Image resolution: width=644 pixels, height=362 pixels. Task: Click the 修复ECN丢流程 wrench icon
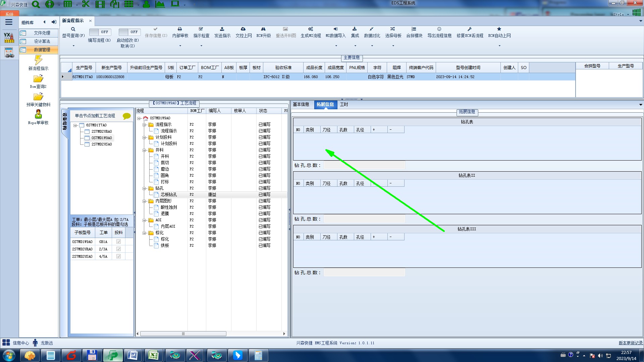click(x=470, y=29)
